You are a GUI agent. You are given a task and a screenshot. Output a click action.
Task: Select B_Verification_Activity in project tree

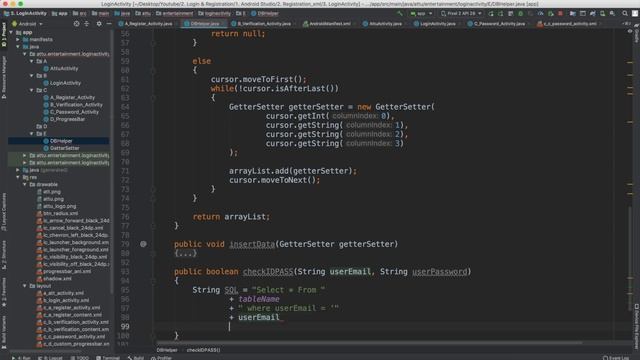[72, 105]
